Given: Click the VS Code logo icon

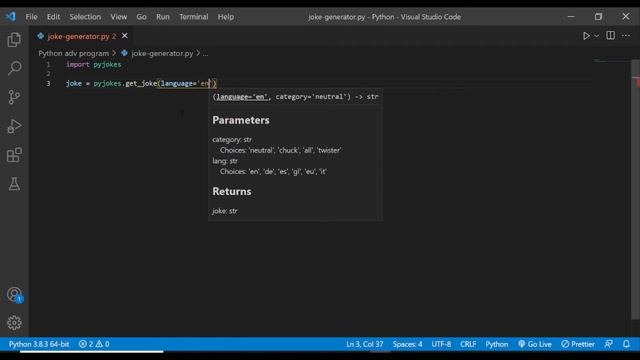Looking at the screenshot, I should pyautogui.click(x=11, y=17).
